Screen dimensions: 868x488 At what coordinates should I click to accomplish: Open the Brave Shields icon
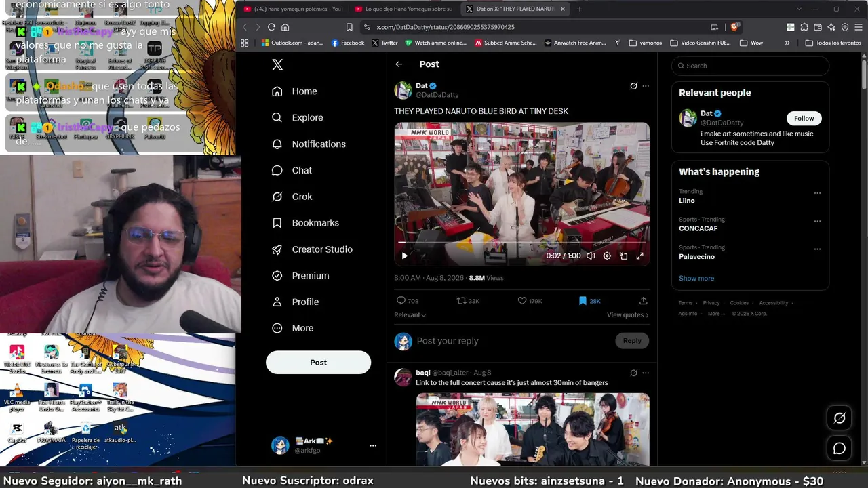[735, 27]
